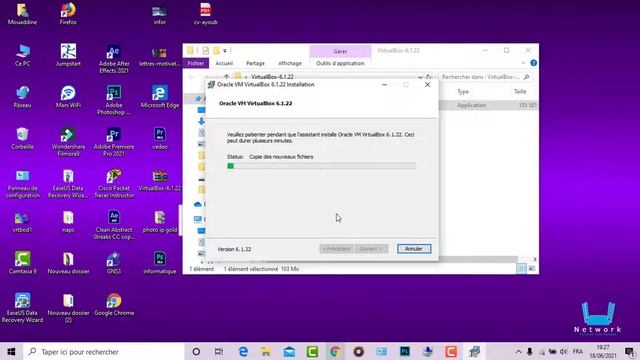640x360 pixels.
Task: Open the Mouaddine folder on desktop
Action: [22, 13]
